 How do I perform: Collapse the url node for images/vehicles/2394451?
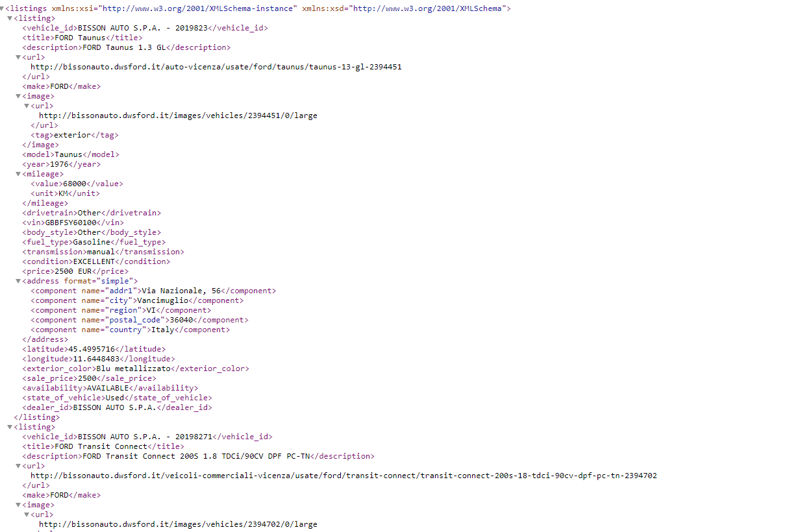(26, 106)
